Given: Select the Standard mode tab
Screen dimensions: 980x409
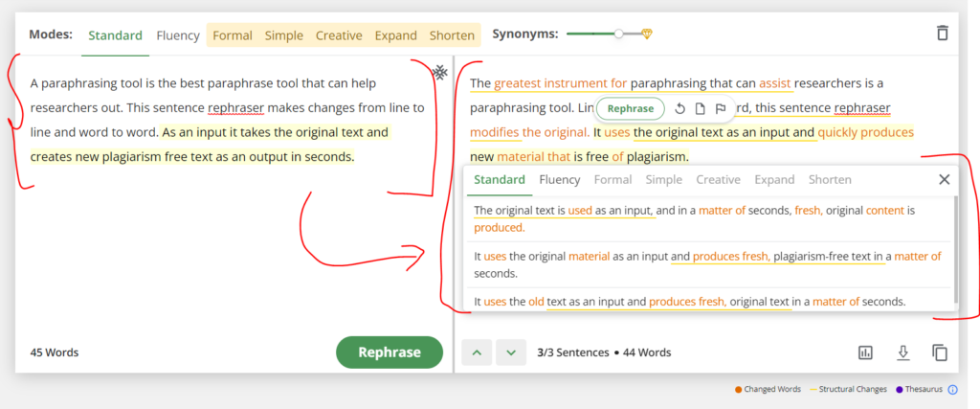Looking at the screenshot, I should 115,35.
